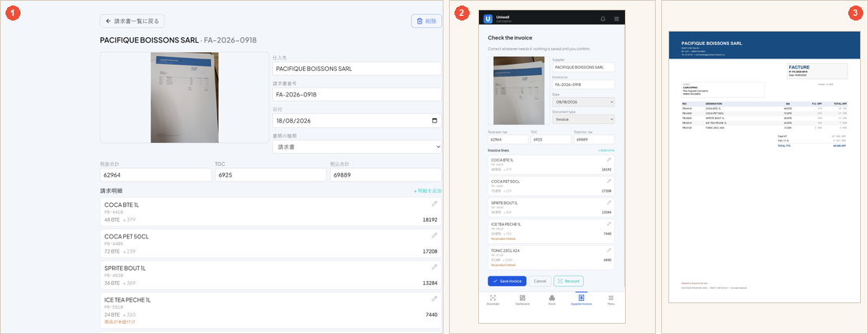Edit ICE TEA PECHE 1L line on the Japanese page
The height and width of the screenshot is (334, 868).
pos(435,298)
